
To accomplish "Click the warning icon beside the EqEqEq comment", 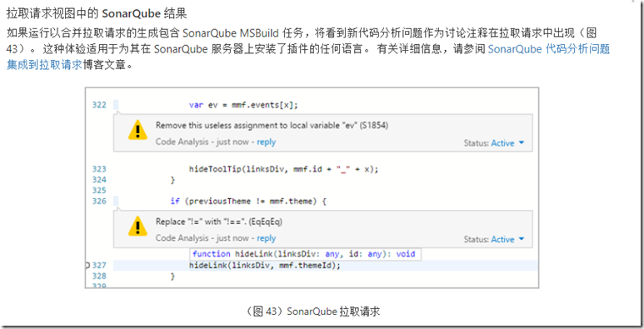I will pyautogui.click(x=137, y=227).
